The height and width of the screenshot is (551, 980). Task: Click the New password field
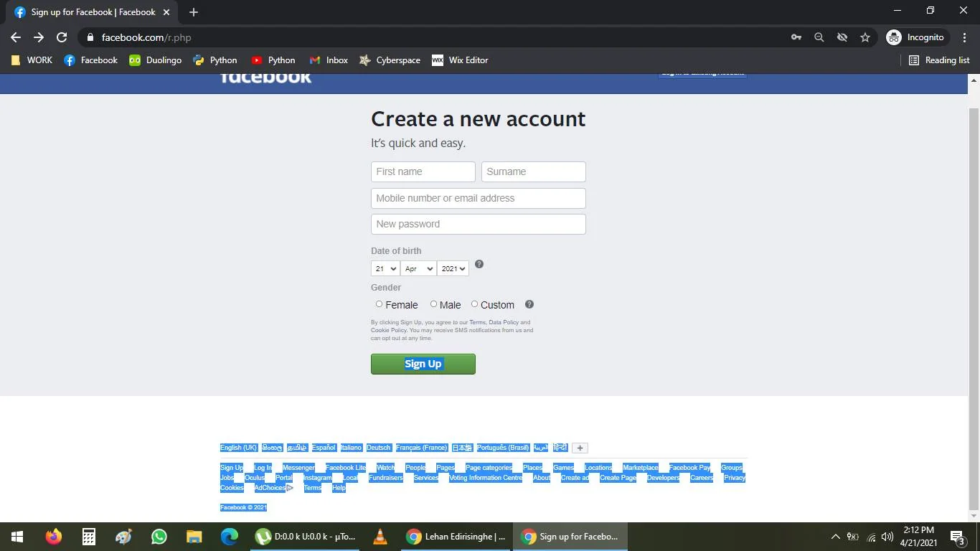[479, 224]
